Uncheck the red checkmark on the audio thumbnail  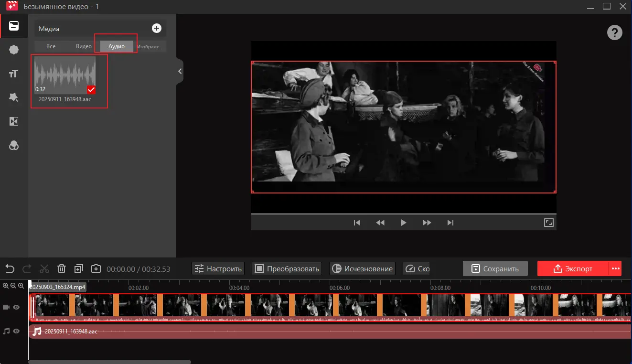[91, 89]
